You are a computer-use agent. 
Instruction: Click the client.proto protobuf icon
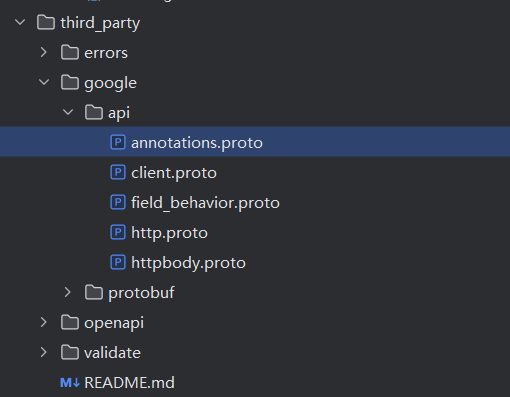click(x=118, y=172)
